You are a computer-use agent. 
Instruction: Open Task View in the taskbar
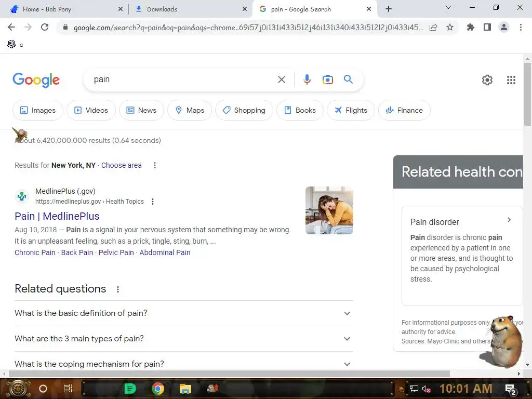pos(68,389)
